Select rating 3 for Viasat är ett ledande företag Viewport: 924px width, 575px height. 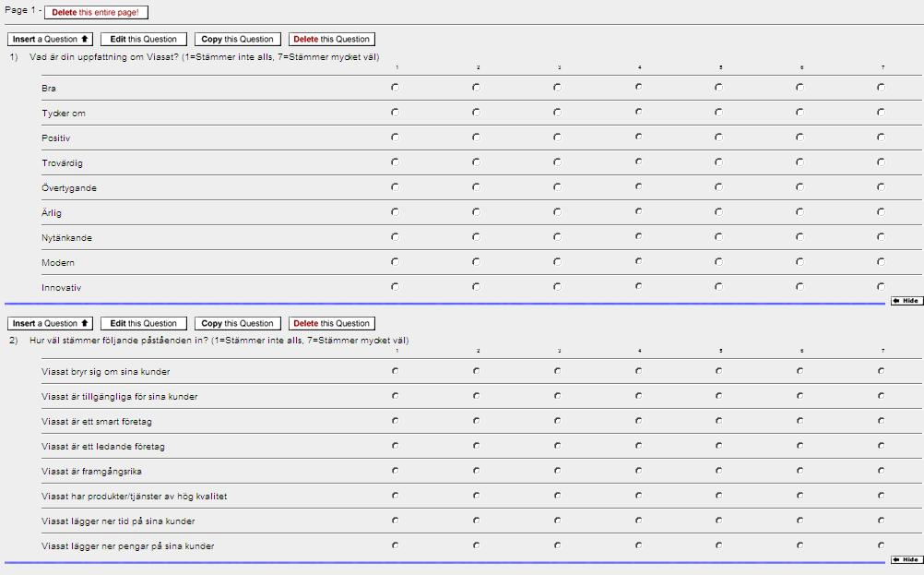click(557, 445)
